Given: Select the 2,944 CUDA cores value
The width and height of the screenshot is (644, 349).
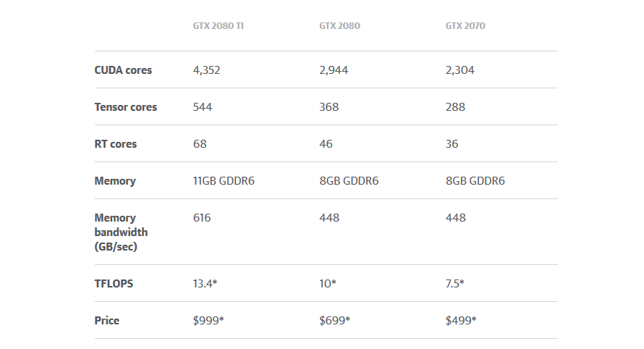Looking at the screenshot, I should pos(334,70).
